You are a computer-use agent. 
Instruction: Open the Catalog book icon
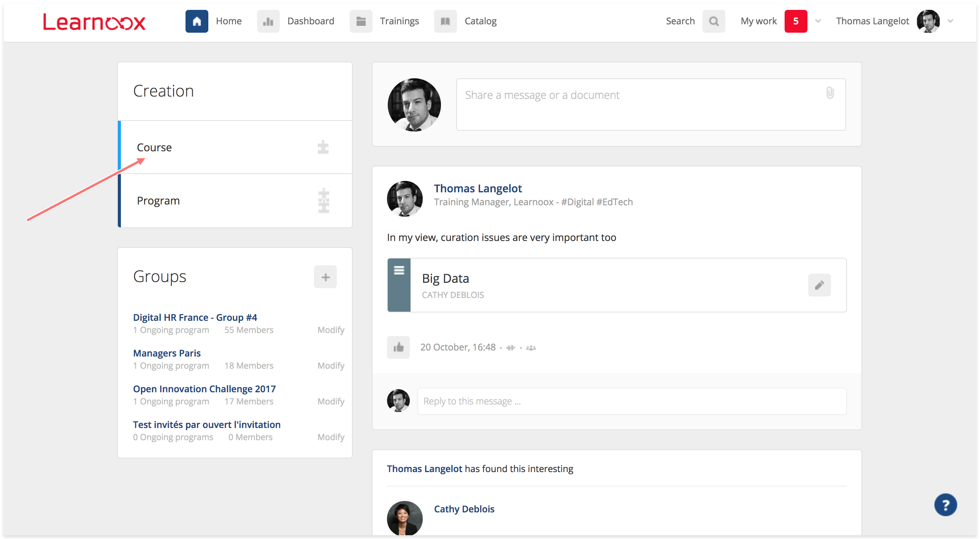[x=445, y=21]
